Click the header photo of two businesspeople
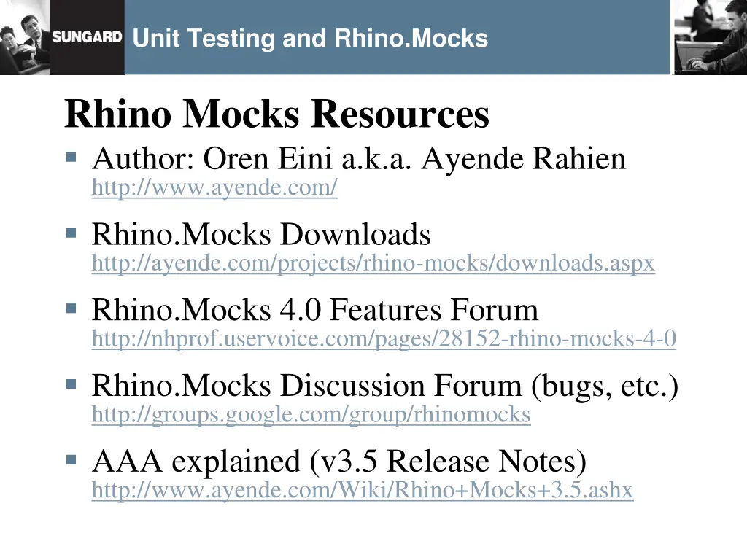 (25, 37)
